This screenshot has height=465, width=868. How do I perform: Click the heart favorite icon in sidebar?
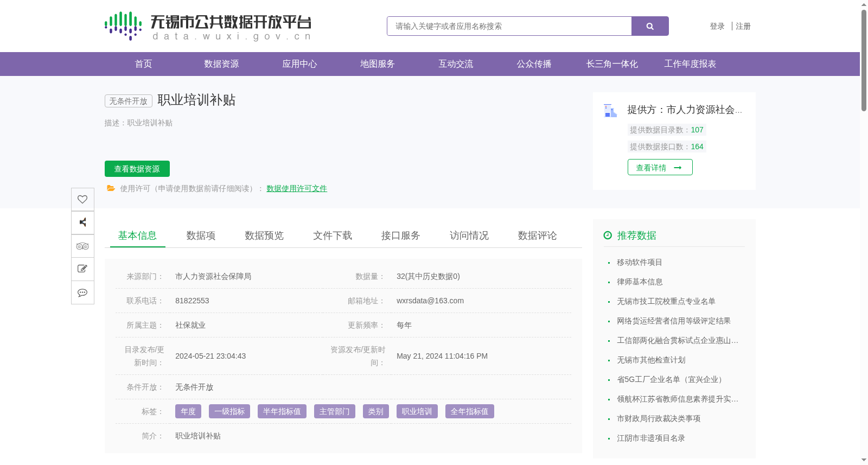click(x=82, y=199)
